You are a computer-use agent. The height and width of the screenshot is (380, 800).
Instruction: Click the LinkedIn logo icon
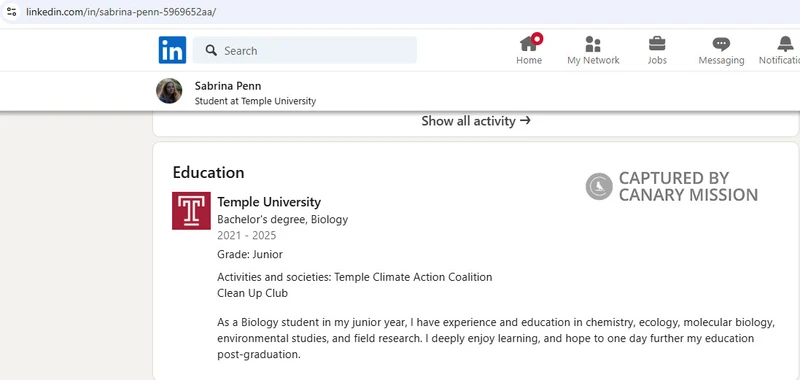tap(172, 50)
